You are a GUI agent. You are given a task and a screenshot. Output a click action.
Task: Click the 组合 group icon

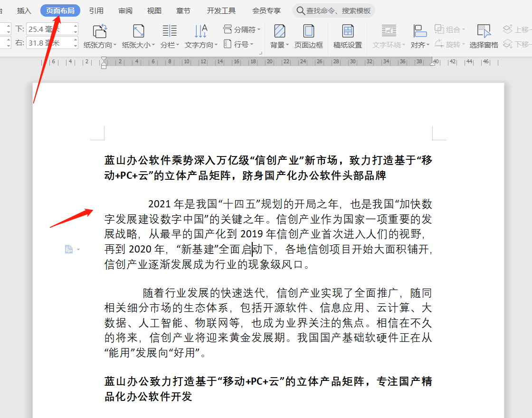(x=439, y=29)
